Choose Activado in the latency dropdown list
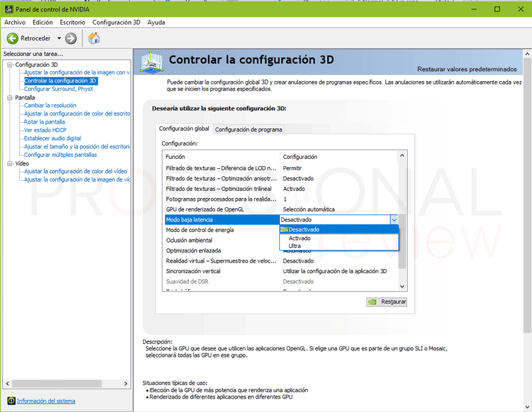 (339, 239)
